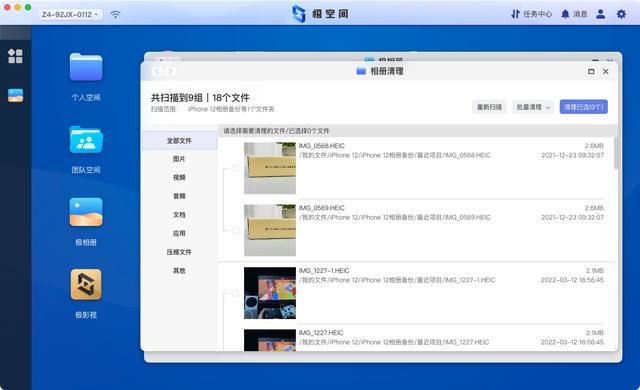The width and height of the screenshot is (640, 390).
Task: Open the 团队空间 shared folder icon
Action: [86, 140]
